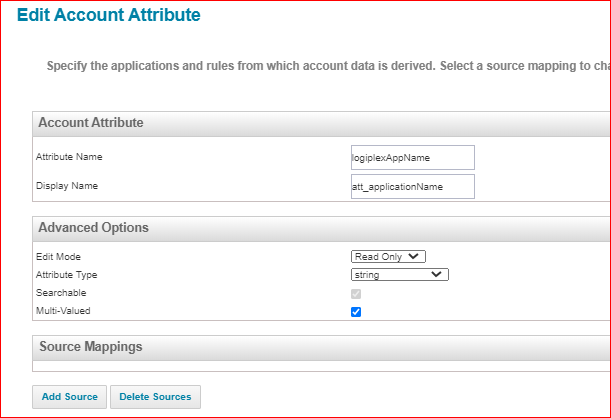Image resolution: width=611 pixels, height=418 pixels.
Task: Click the Display Name label
Action: pyautogui.click(x=67, y=185)
